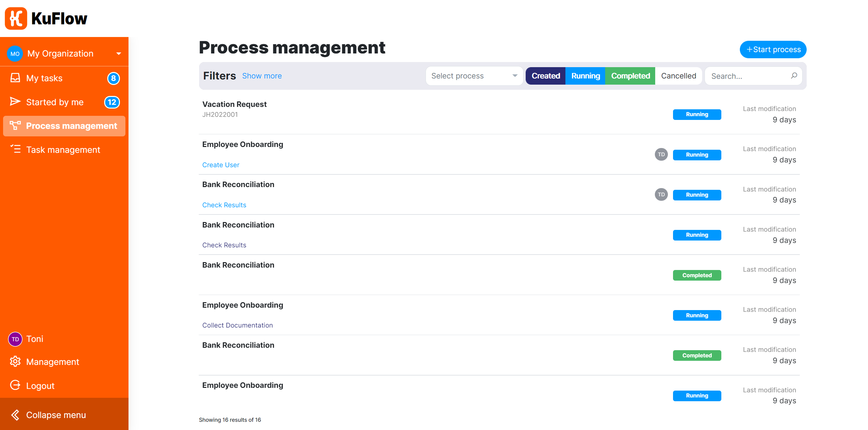
Task: Open the Create User task link
Action: click(221, 165)
